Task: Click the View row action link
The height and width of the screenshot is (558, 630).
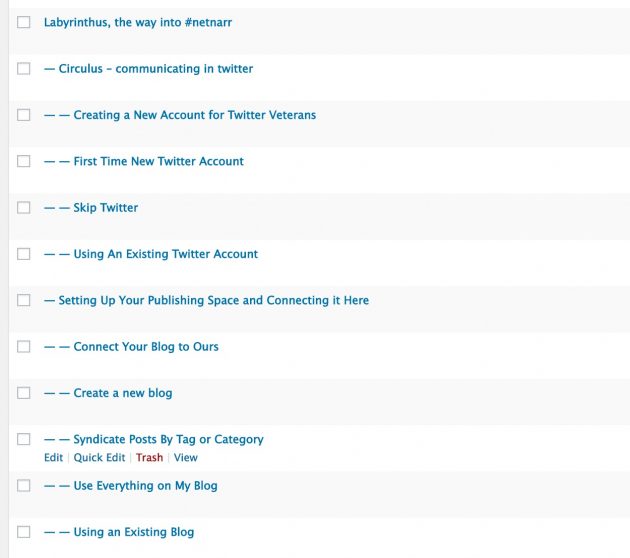Action: 186,458
